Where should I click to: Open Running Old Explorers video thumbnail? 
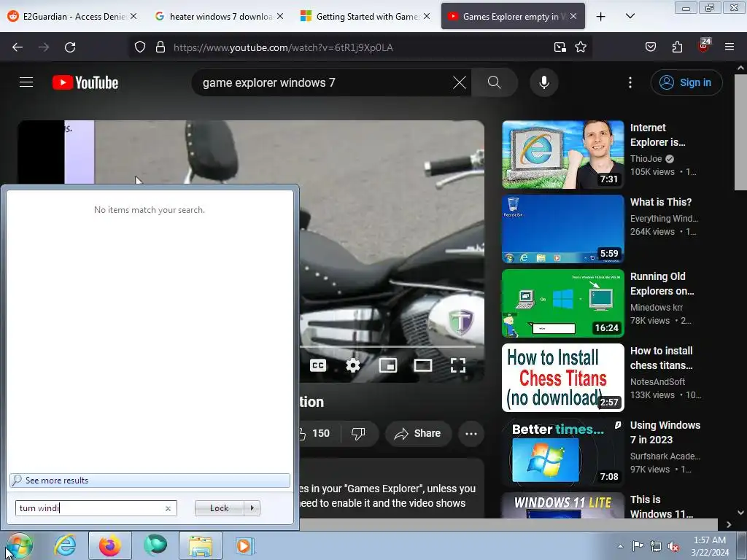562,303
